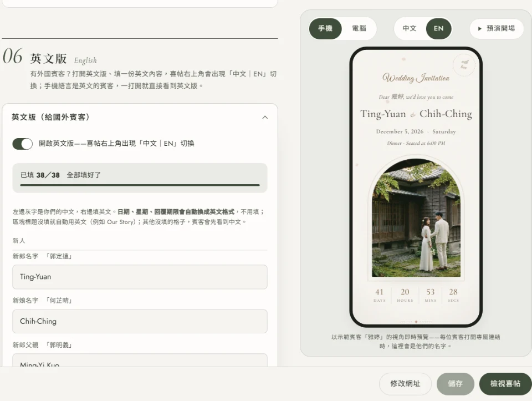532x401 pixels.
Task: Click the 全部填好了 status text
Action: 84,175
